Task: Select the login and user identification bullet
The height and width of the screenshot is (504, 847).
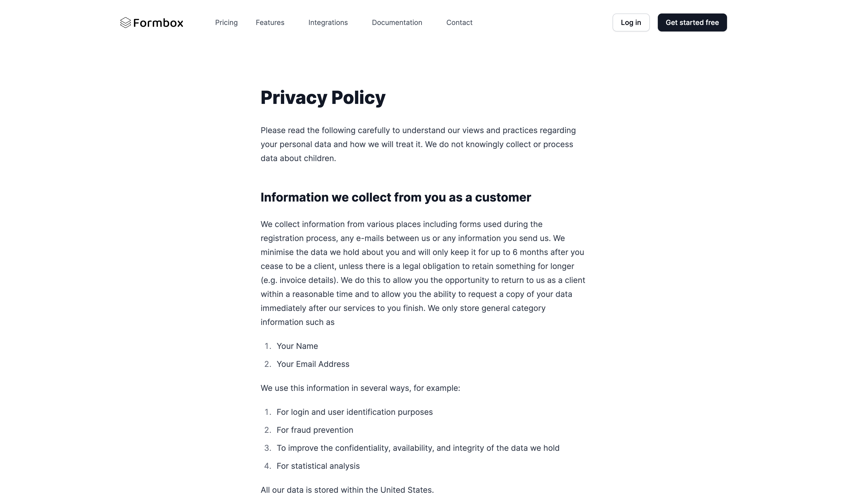Action: [x=354, y=412]
